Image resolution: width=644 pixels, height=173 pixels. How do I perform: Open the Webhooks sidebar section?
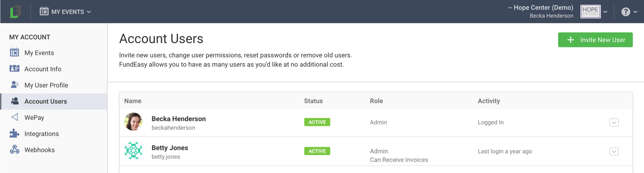[x=40, y=150]
